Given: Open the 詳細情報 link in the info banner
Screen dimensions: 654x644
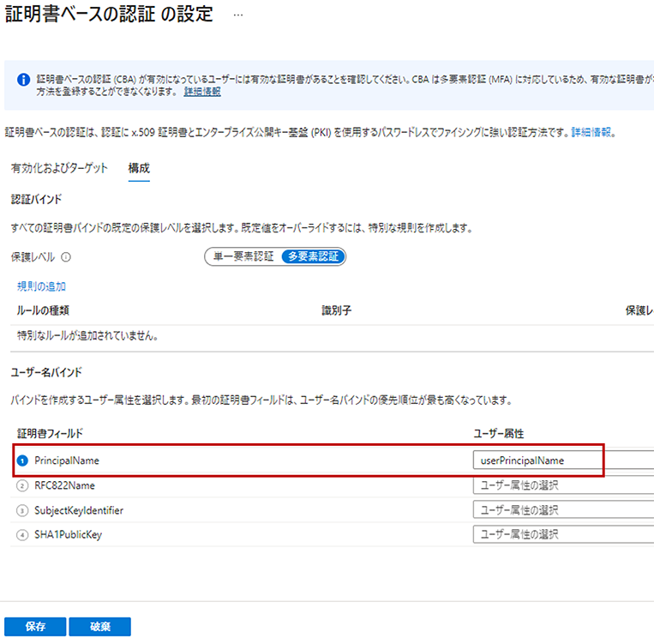Looking at the screenshot, I should click(202, 92).
